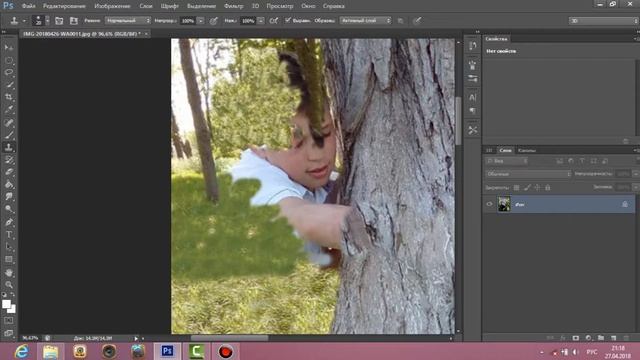The width and height of the screenshot is (640, 360).
Task: Enable airbrush-style build-up
Action: pos(274,20)
